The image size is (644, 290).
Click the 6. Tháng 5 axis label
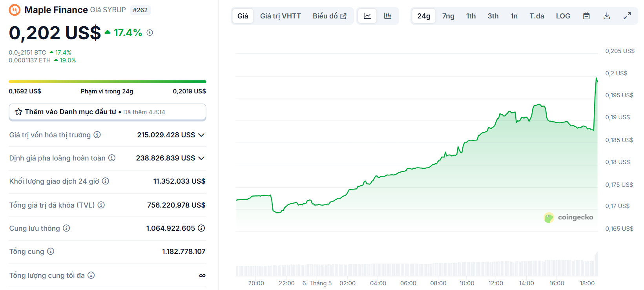click(317, 283)
